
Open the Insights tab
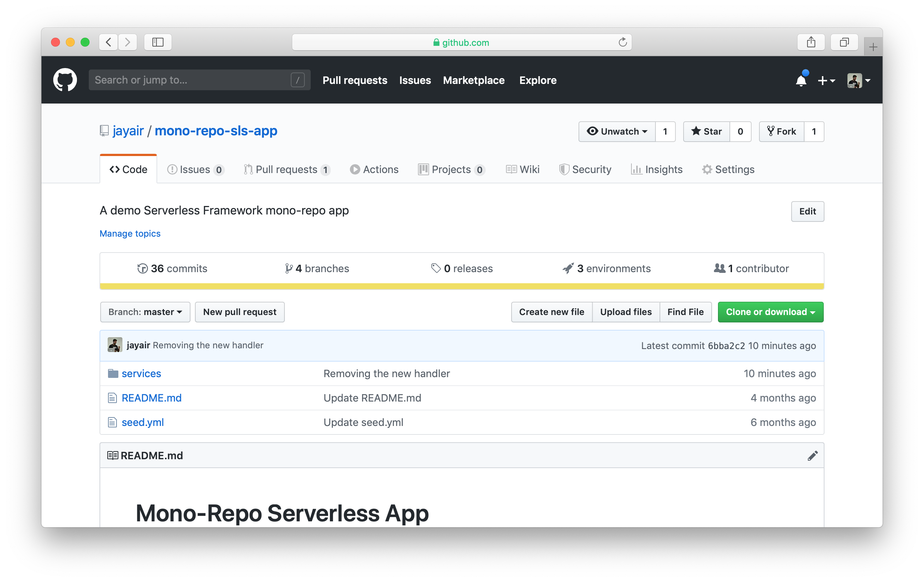click(x=657, y=170)
